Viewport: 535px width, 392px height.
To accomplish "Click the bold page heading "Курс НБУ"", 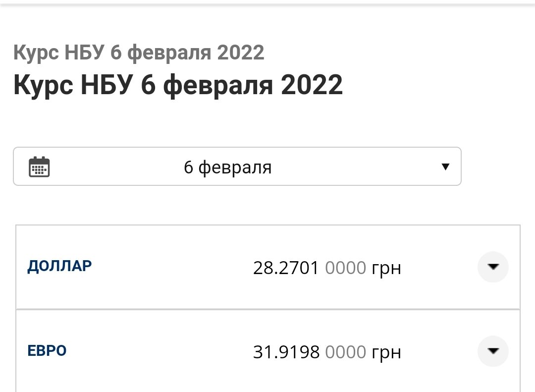I will click(73, 85).
